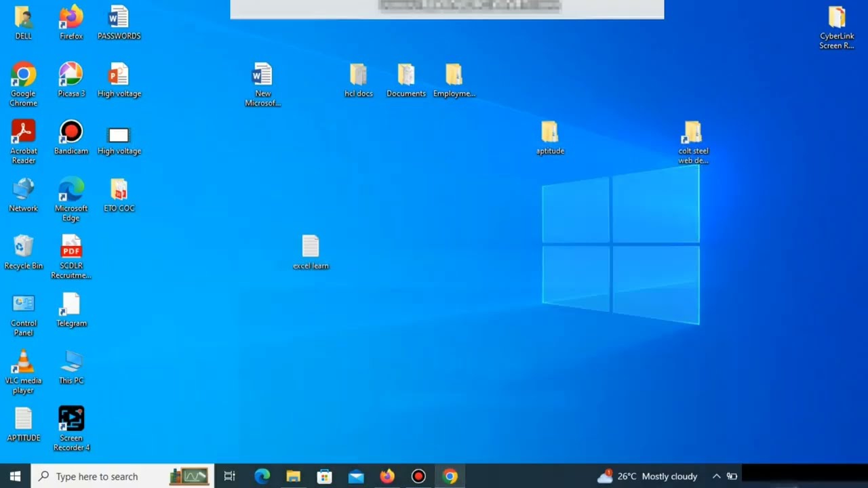Select the Bandicam desktop shortcut

[71, 138]
